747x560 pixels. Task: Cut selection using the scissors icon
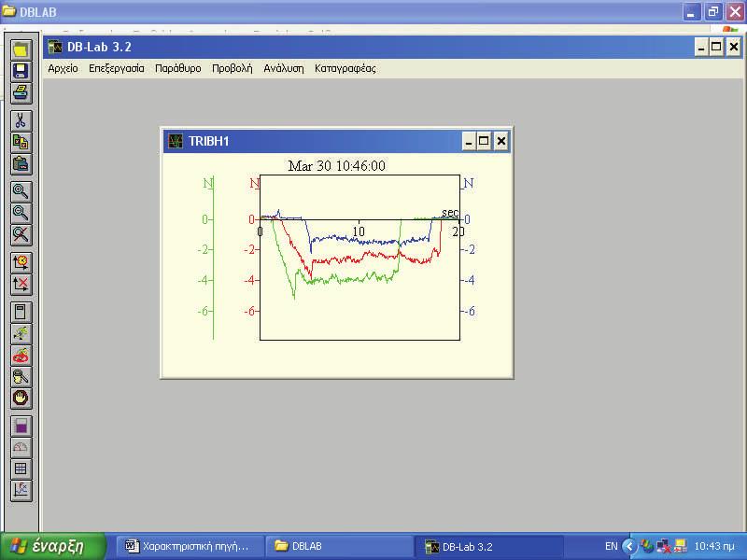pos(21,121)
